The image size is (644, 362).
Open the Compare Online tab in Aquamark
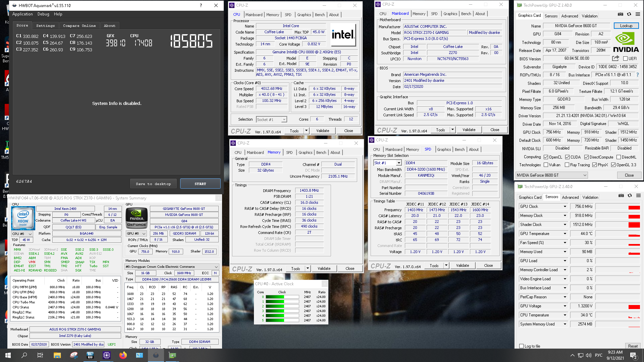point(79,26)
